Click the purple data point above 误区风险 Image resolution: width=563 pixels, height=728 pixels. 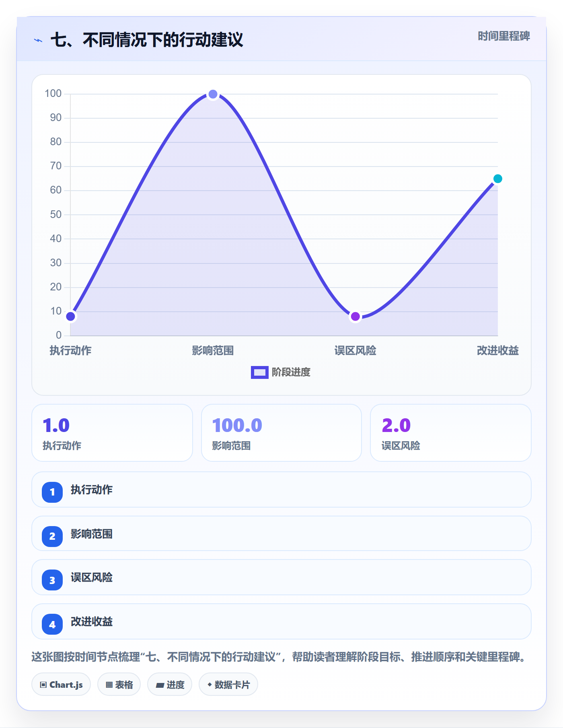coord(355,317)
